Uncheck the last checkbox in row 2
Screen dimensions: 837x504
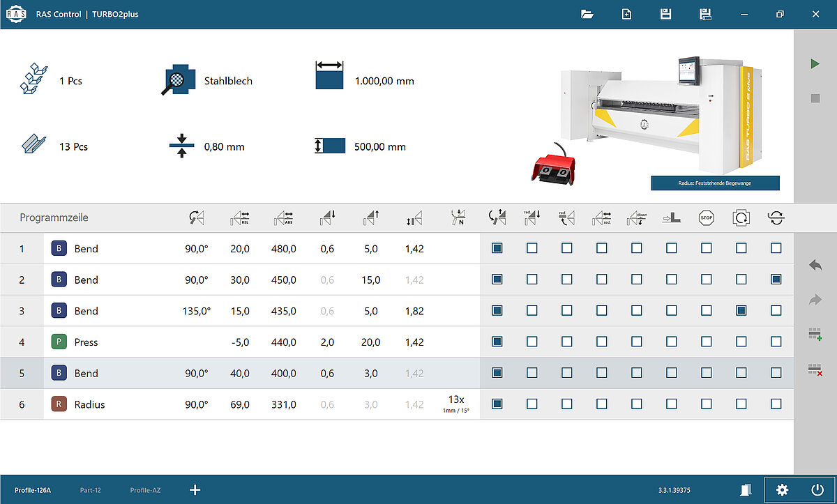pyautogui.click(x=776, y=280)
